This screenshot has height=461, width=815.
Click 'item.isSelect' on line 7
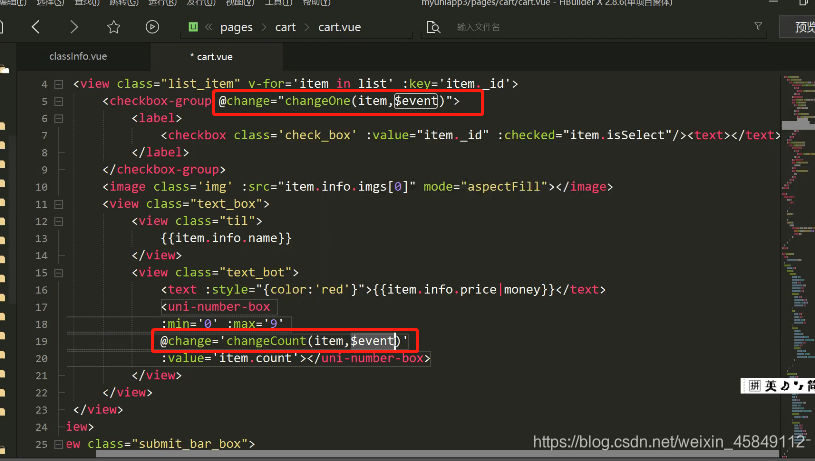click(617, 135)
